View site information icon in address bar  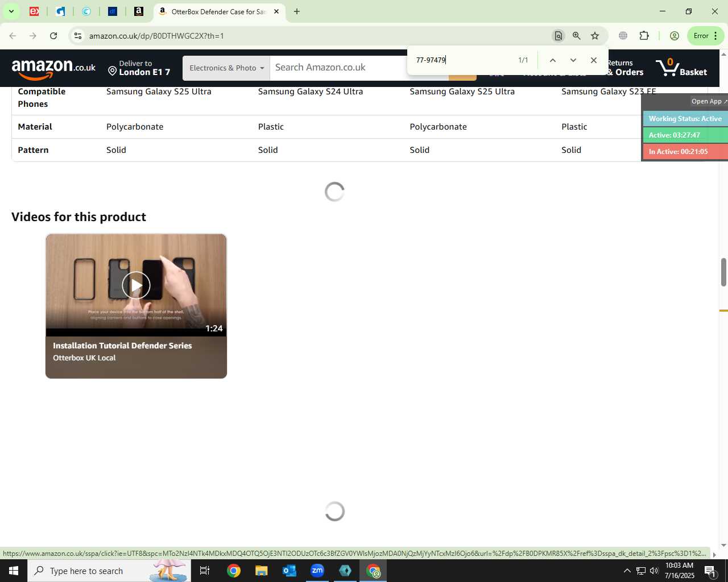pyautogui.click(x=78, y=36)
